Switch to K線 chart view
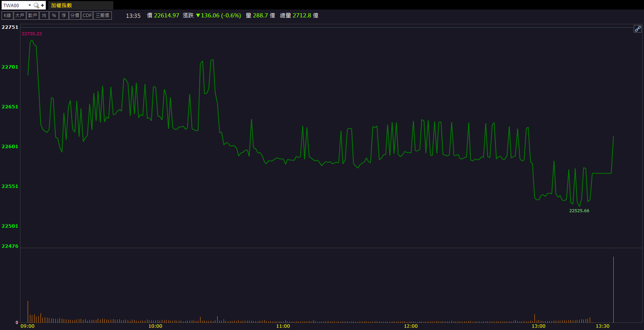Screen dimensions: 644x330 pos(8,16)
